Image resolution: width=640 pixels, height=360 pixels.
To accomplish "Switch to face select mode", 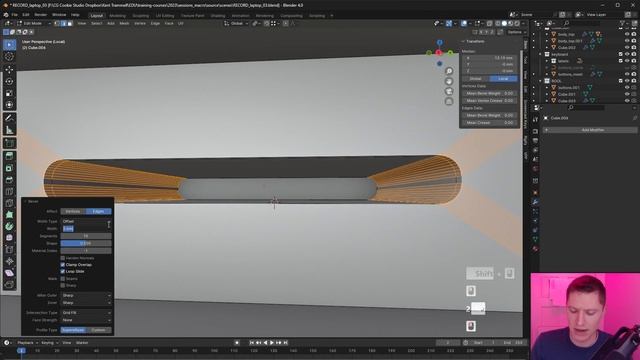I will tap(70, 24).
